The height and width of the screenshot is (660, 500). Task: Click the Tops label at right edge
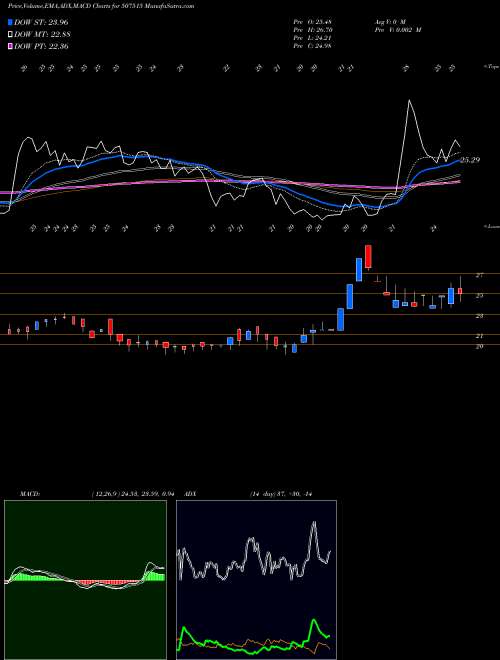pos(492,67)
